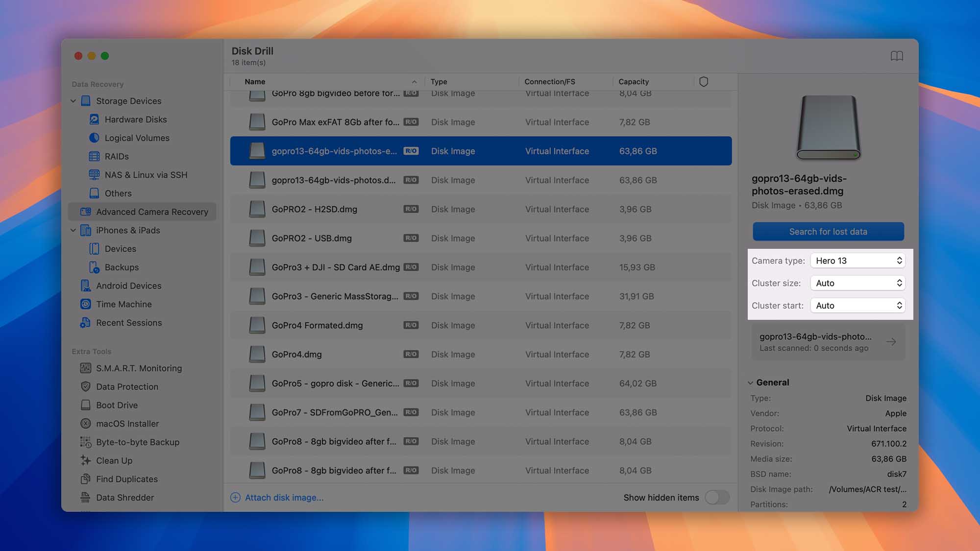This screenshot has height=551, width=980.
Task: Sort the list by the Name column header
Action: [255, 82]
